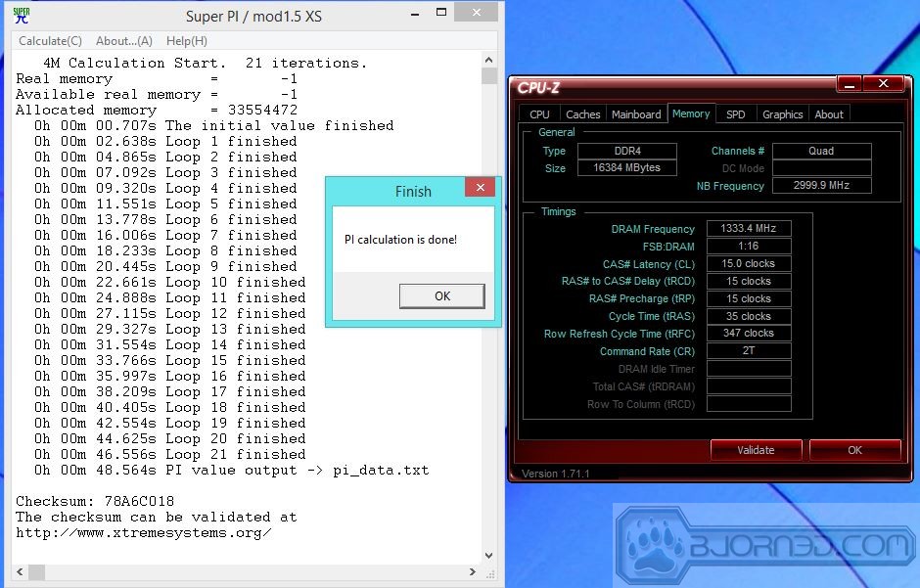This screenshot has width=920, height=588.
Task: Open the About tab in CPU-Z
Action: (829, 114)
